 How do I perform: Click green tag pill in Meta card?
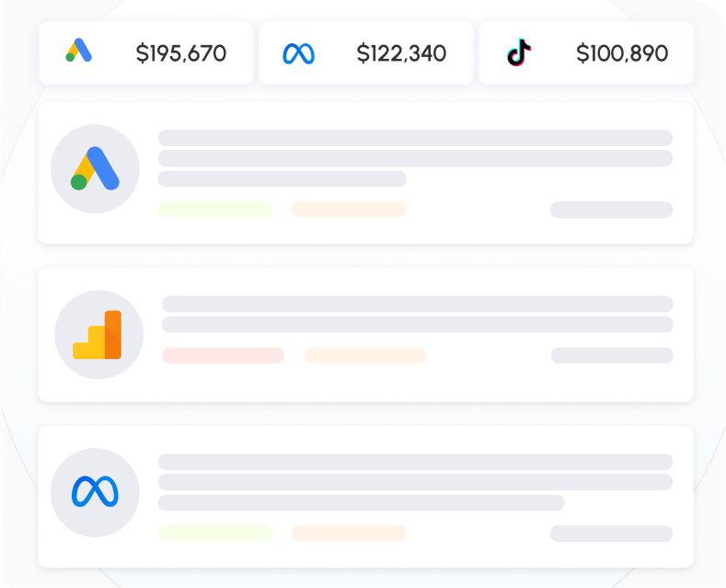[215, 534]
